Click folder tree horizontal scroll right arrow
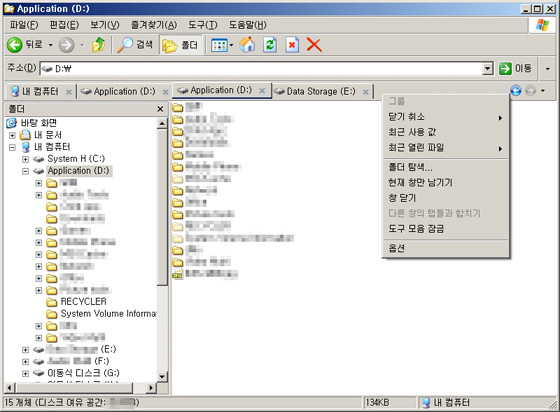The width and height of the screenshot is (560, 412). (151, 388)
